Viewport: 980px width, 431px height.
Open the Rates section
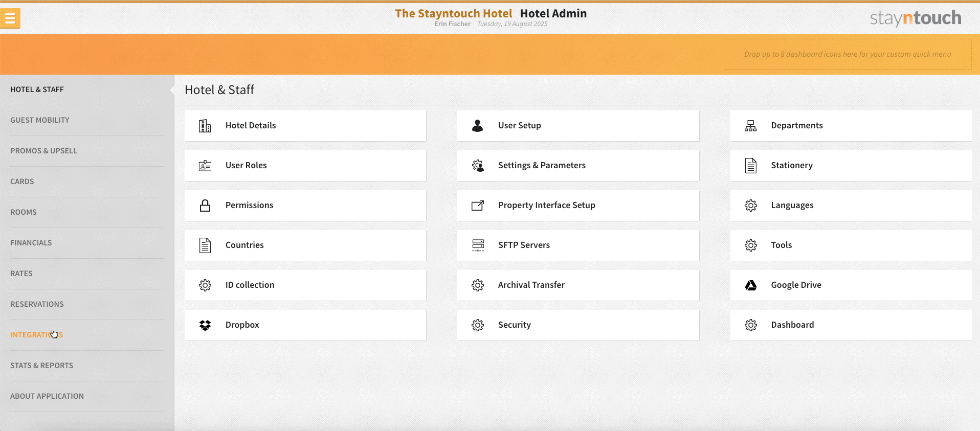(x=21, y=274)
